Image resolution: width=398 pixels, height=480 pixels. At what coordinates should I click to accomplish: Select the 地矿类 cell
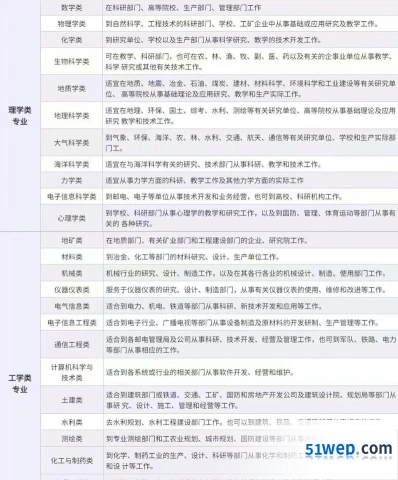pos(72,240)
